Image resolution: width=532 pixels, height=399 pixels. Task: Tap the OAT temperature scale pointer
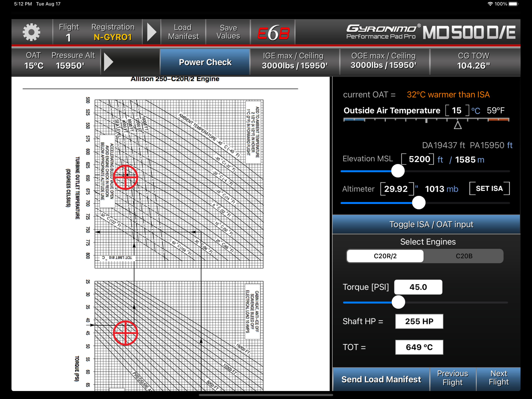[x=458, y=125]
